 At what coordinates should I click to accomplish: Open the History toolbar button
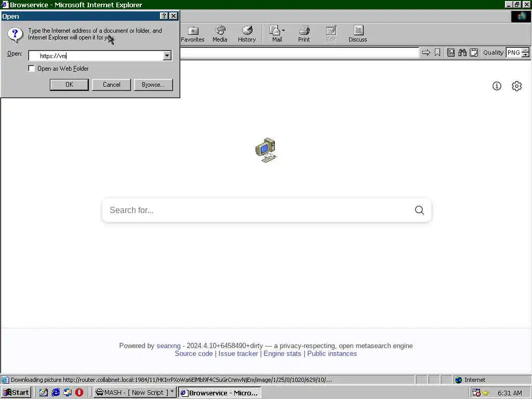tap(247, 34)
